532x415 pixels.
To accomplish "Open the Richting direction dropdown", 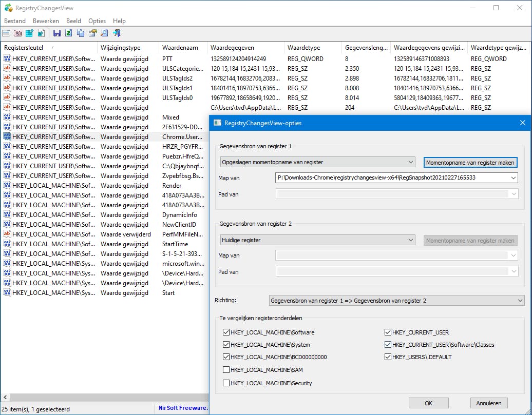I will [x=396, y=301].
